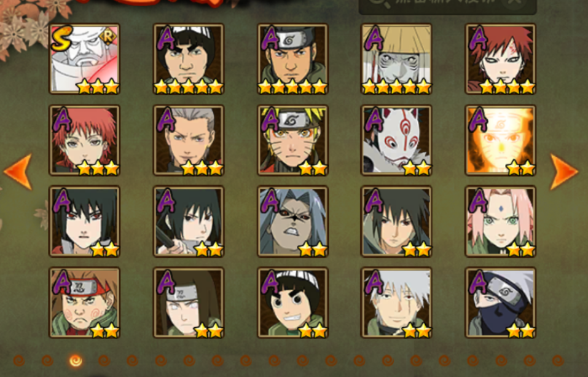
Task: Choose the fox-masked Anbu ninja card
Action: pyautogui.click(x=396, y=140)
